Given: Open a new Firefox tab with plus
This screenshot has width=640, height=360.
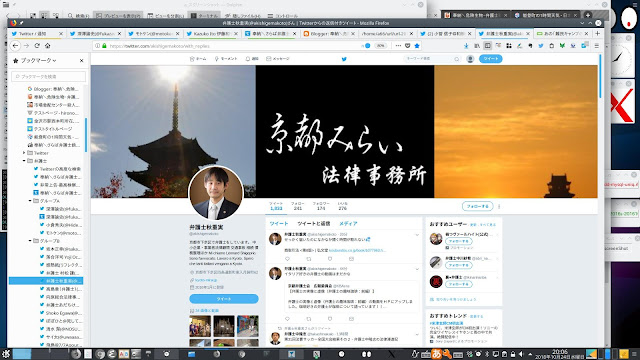Looking at the screenshot, I should (x=598, y=33).
